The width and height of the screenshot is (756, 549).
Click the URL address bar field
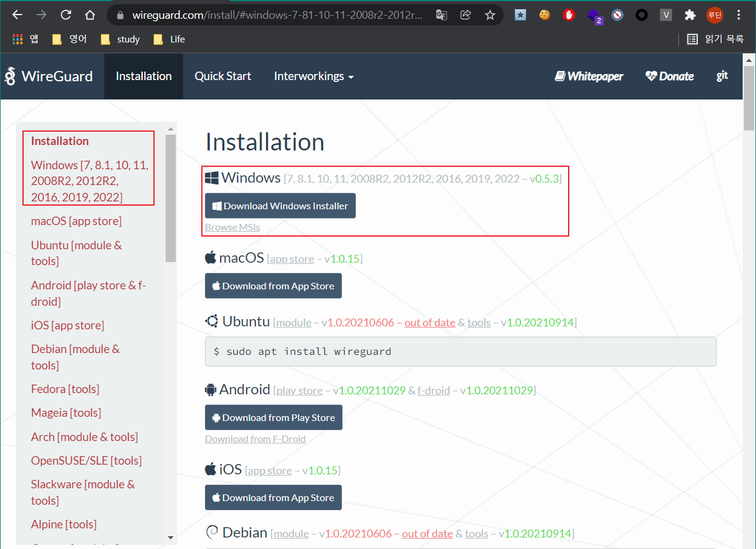point(277,15)
